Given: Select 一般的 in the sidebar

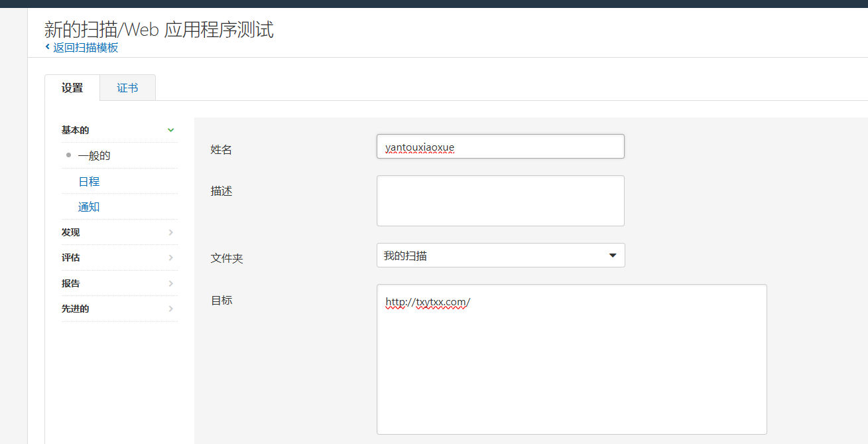Looking at the screenshot, I should [x=94, y=156].
